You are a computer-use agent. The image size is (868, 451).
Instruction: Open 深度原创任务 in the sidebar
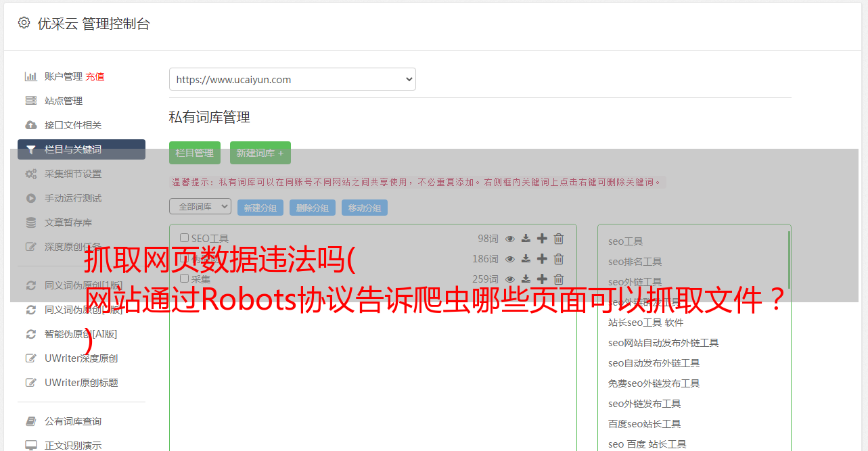[x=73, y=247]
